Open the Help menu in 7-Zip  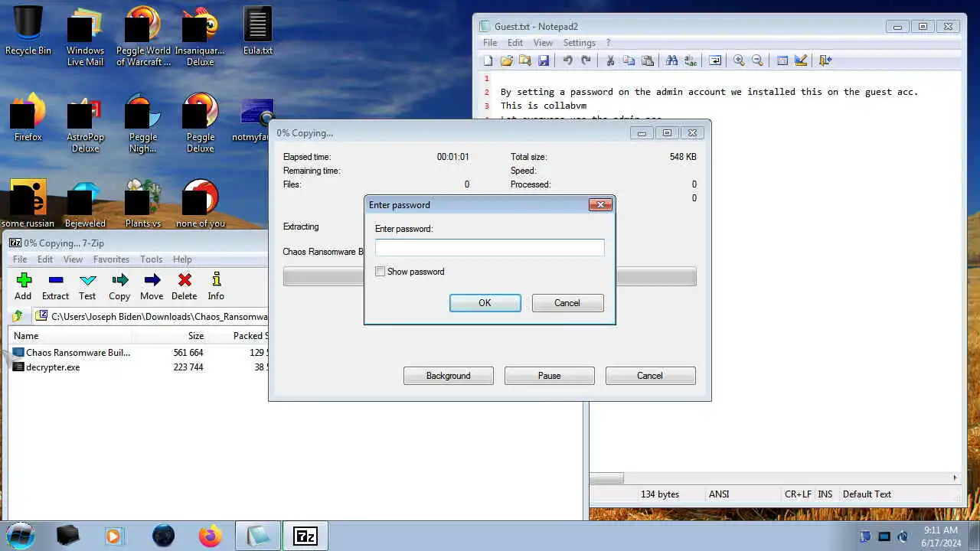pos(182,259)
